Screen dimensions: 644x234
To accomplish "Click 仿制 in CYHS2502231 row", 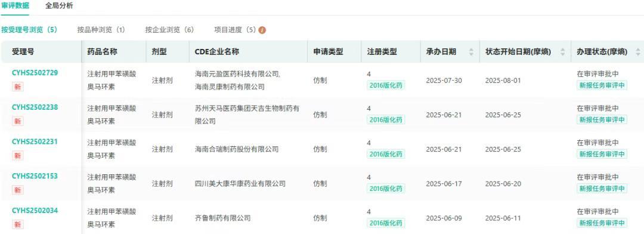I will pyautogui.click(x=320, y=149).
